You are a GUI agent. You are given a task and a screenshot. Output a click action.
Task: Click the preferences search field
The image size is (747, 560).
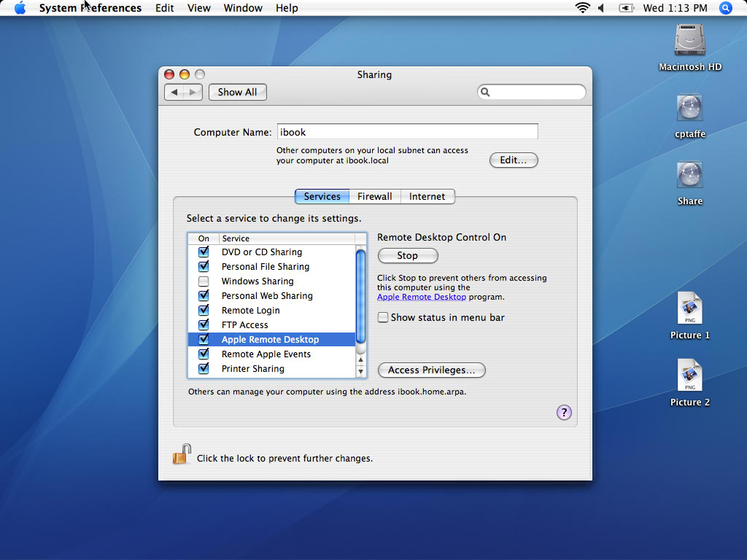click(x=532, y=92)
